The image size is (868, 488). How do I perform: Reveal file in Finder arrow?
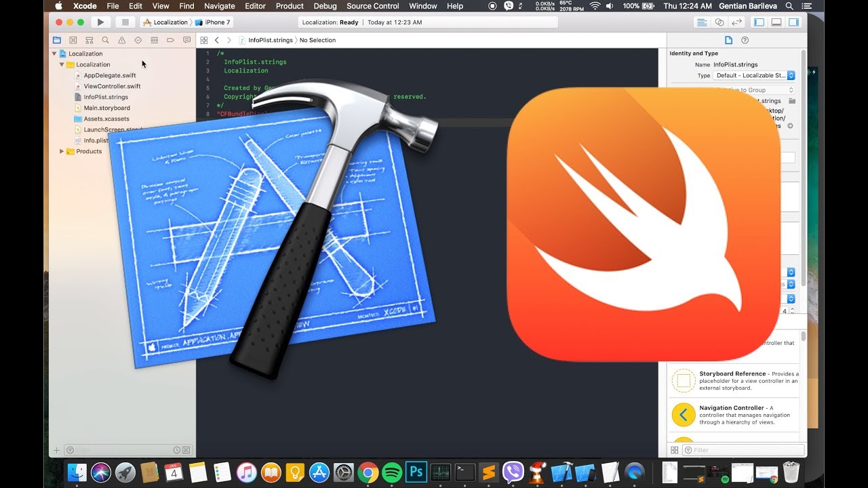tap(790, 126)
